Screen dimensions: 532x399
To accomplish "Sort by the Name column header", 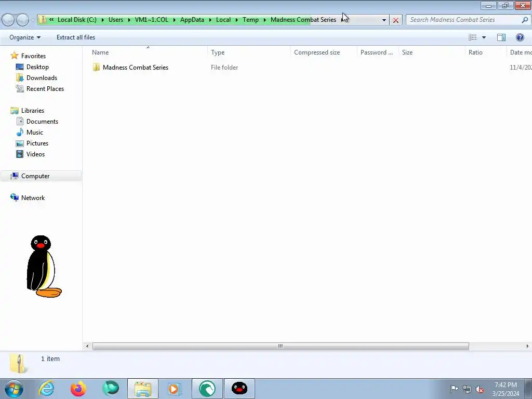I will coord(148,52).
